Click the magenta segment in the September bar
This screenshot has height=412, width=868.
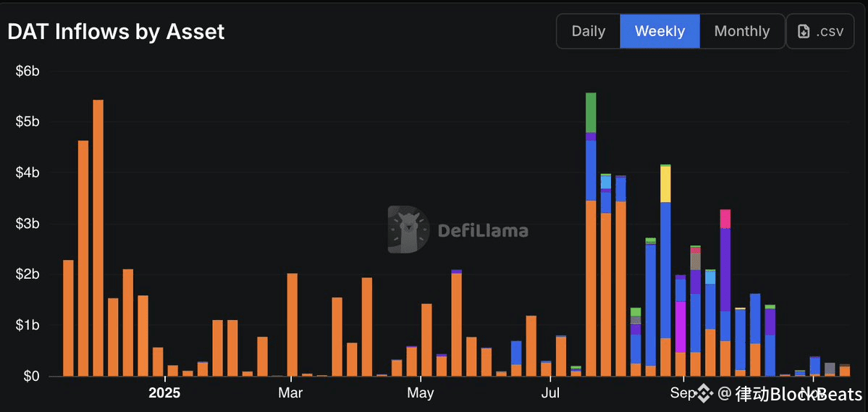pyautogui.click(x=681, y=327)
